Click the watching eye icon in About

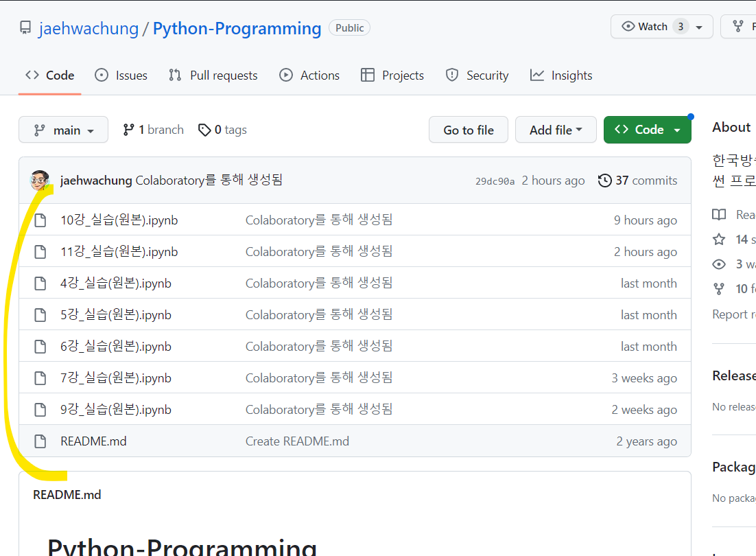[x=719, y=264]
